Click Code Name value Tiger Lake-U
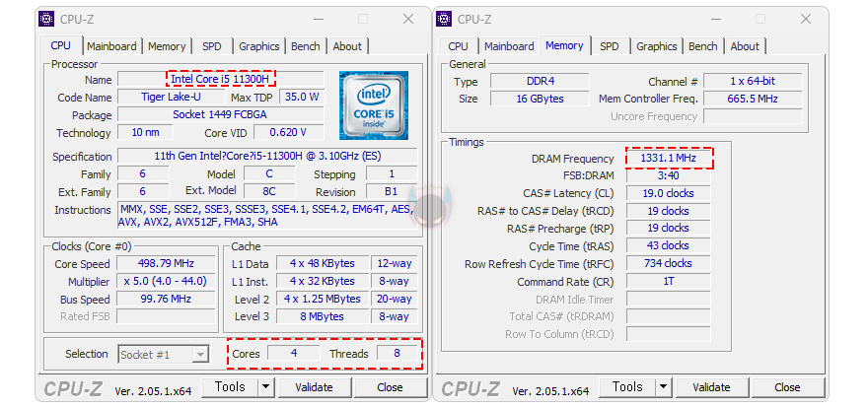This screenshot has width=868, height=407. pyautogui.click(x=171, y=97)
